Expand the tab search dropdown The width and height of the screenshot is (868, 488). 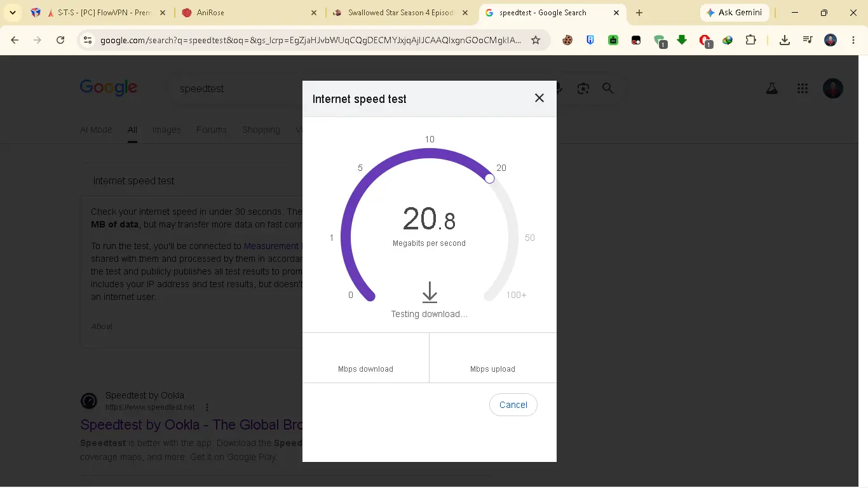(13, 13)
